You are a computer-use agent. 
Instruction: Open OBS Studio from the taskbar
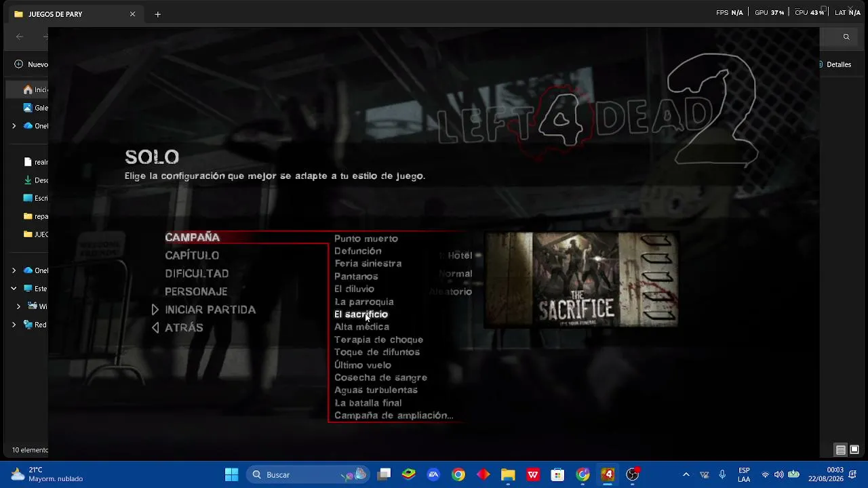coord(633,474)
